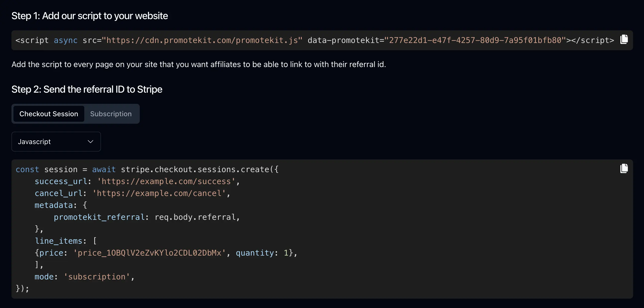The width and height of the screenshot is (644, 308).
Task: Click the chevron arrow in language selector
Action: [91, 142]
